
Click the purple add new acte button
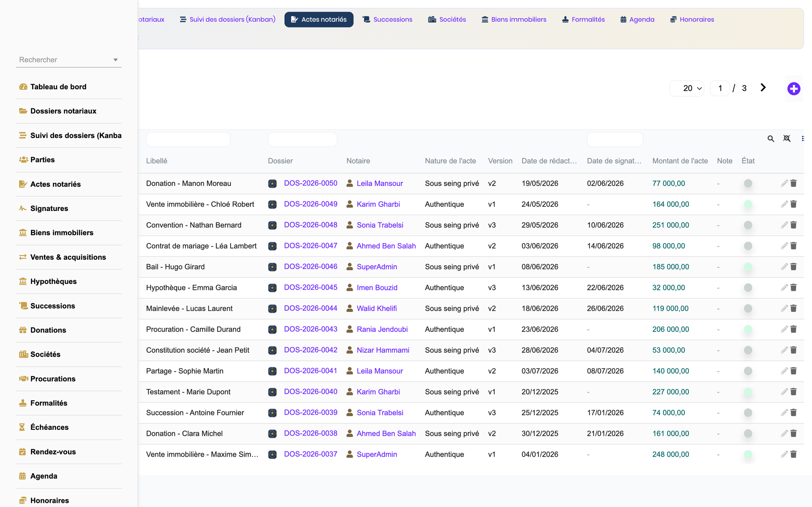coord(794,88)
